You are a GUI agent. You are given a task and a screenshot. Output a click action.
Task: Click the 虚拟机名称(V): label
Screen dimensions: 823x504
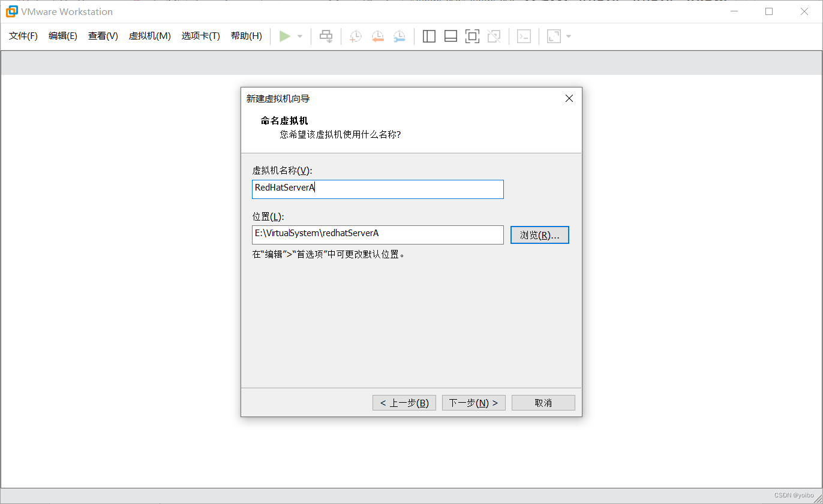(282, 171)
